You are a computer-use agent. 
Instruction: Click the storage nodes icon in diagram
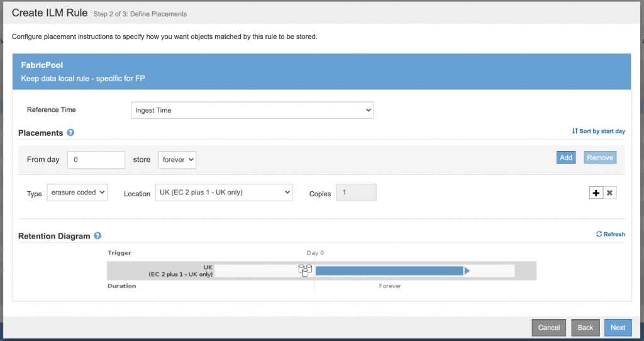click(x=305, y=271)
